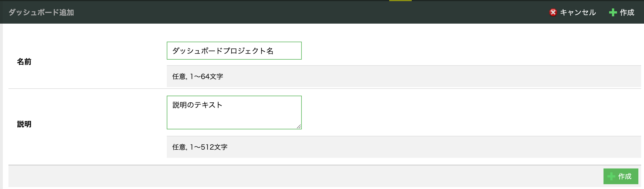The image size is (644, 189).
Task: Click the textarea resize handle
Action: pyautogui.click(x=299, y=126)
